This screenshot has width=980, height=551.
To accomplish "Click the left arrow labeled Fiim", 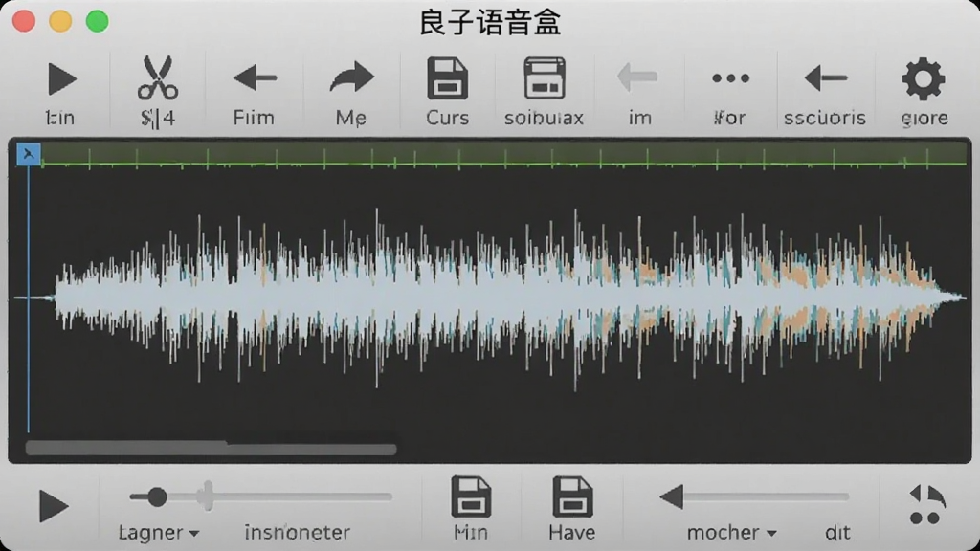I will tap(255, 78).
